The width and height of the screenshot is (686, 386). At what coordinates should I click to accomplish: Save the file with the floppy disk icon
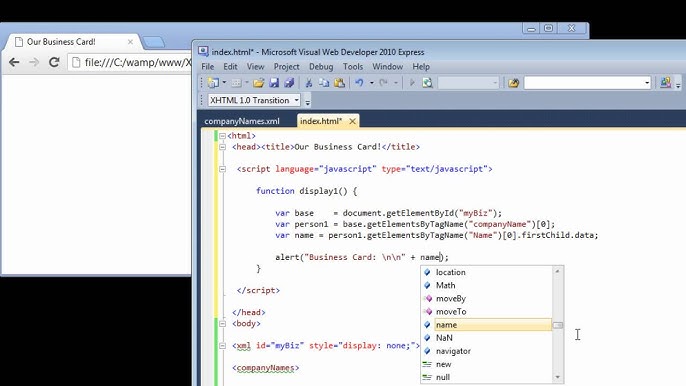coord(274,83)
